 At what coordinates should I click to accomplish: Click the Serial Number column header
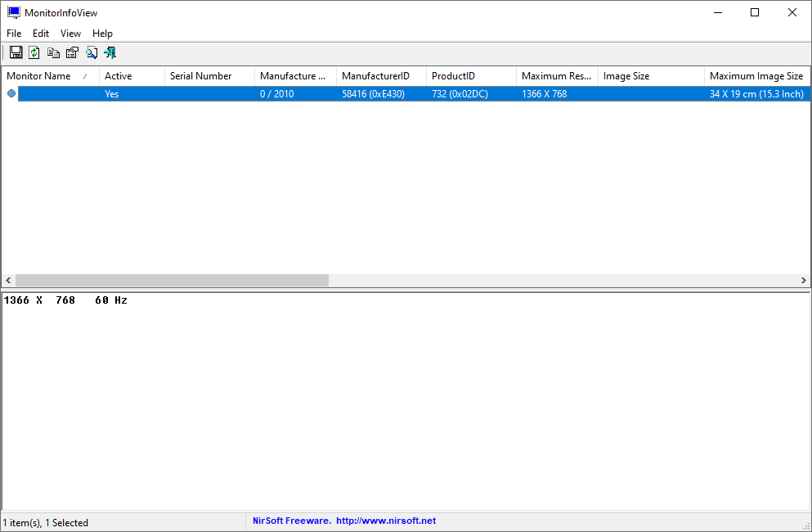tap(201, 76)
